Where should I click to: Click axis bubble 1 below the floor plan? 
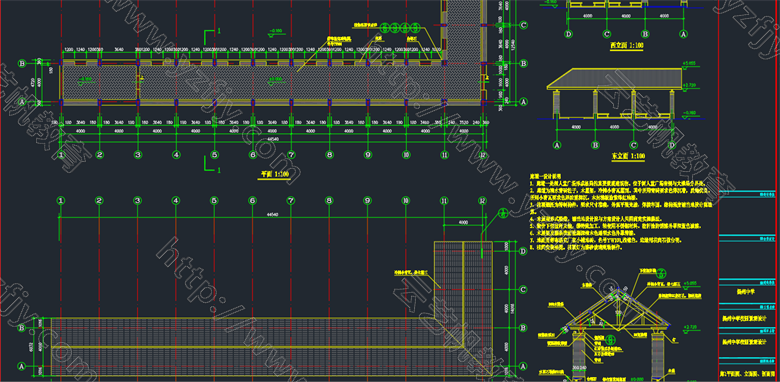tap(62, 155)
